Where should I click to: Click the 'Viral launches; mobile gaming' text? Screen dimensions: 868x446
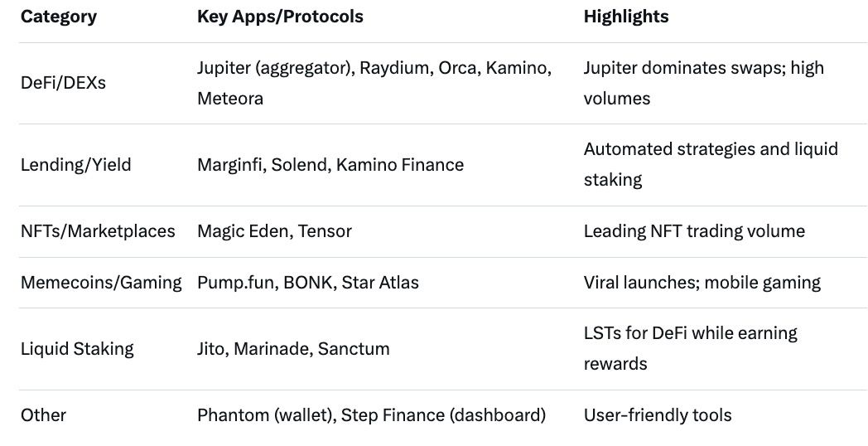(x=702, y=282)
